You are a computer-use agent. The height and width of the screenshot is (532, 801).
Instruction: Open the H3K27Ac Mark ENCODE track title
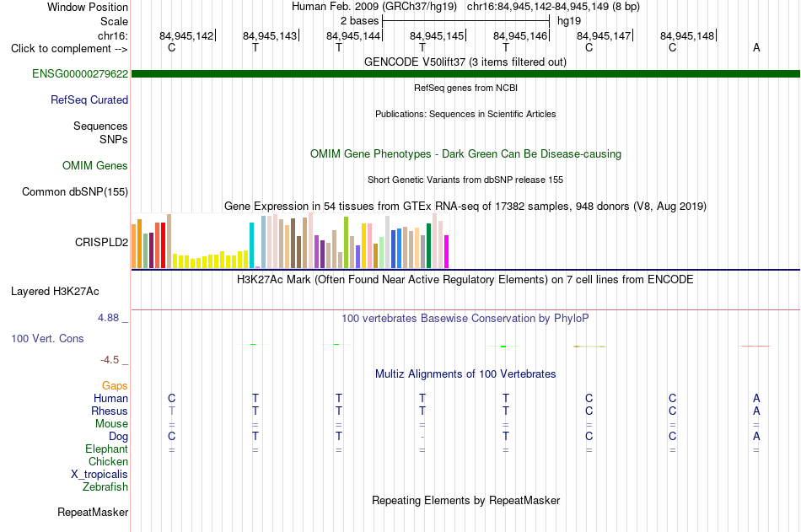(465, 280)
